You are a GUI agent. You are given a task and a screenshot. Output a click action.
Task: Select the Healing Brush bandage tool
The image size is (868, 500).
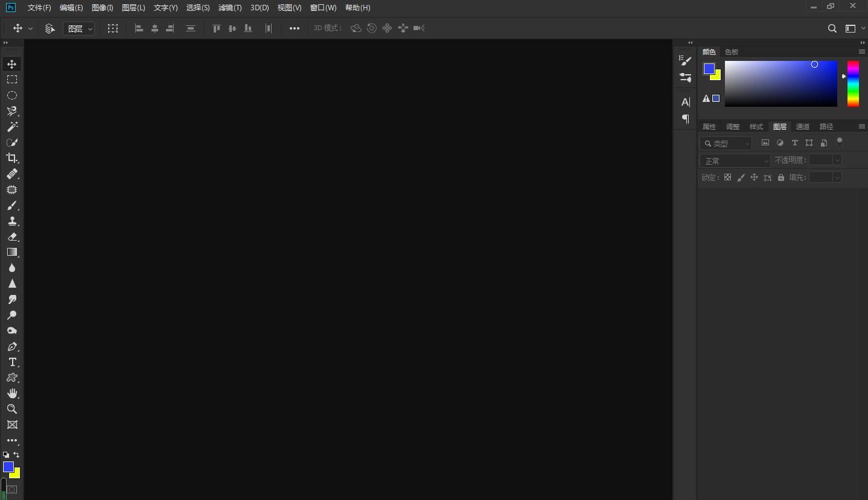coord(11,174)
